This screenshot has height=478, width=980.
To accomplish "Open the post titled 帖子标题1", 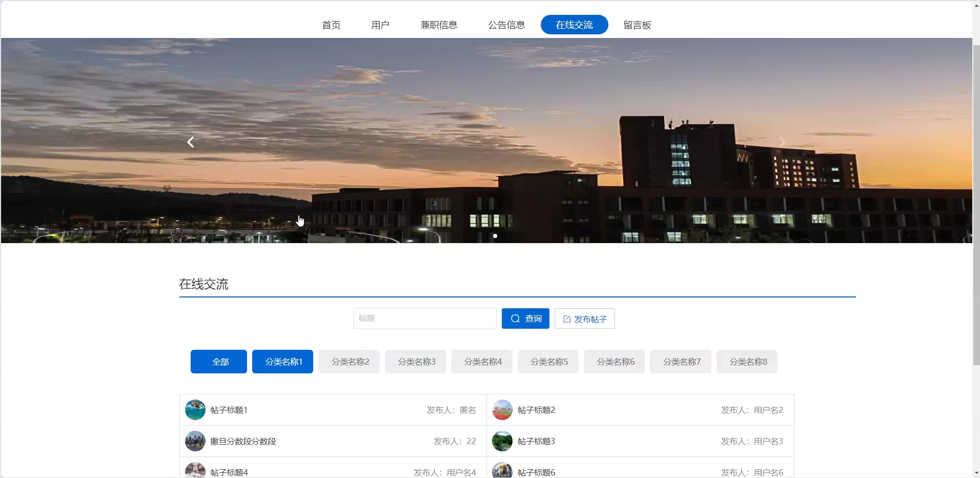I will click(x=229, y=410).
